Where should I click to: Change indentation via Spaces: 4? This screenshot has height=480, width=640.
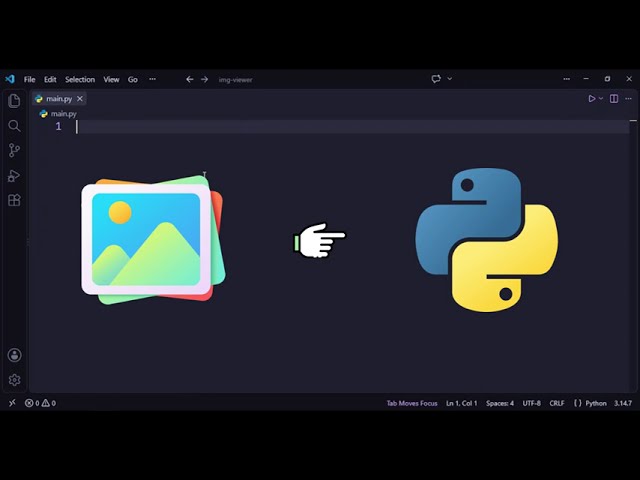point(500,403)
